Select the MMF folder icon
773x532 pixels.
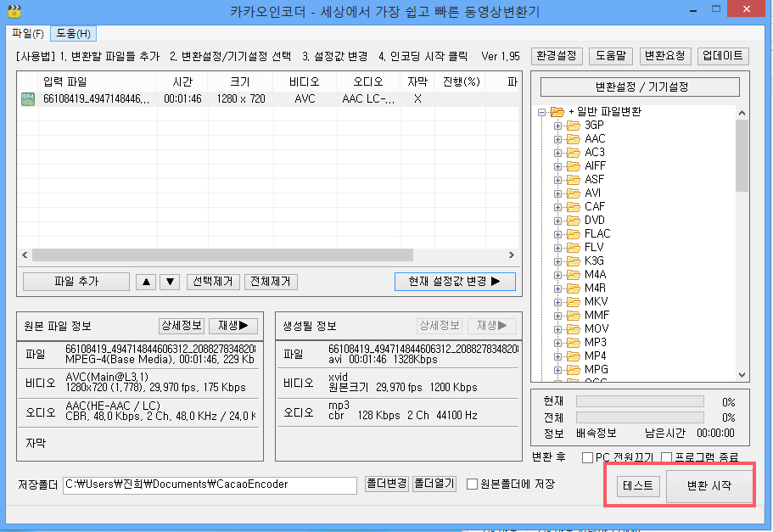[x=573, y=315]
